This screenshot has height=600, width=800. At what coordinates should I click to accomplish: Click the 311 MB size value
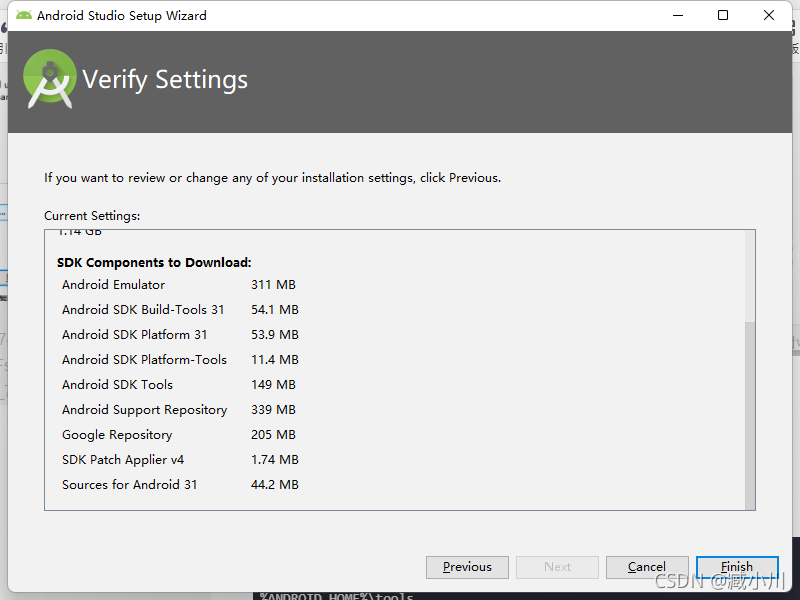coord(273,285)
